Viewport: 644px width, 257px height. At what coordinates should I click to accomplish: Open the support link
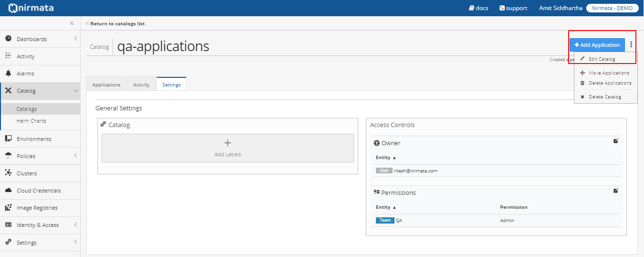[x=513, y=8]
